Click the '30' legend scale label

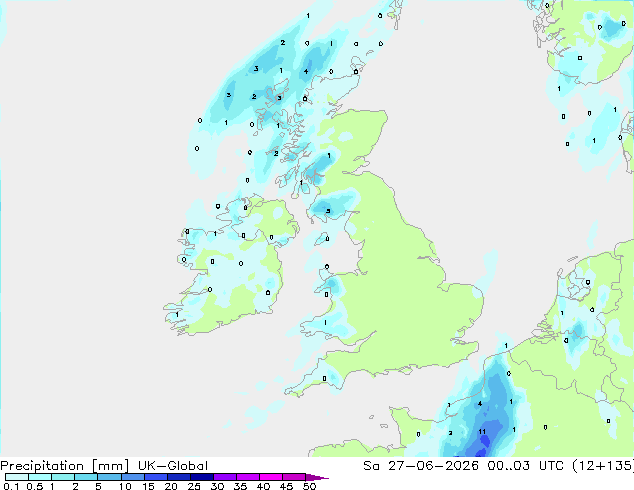(217, 486)
